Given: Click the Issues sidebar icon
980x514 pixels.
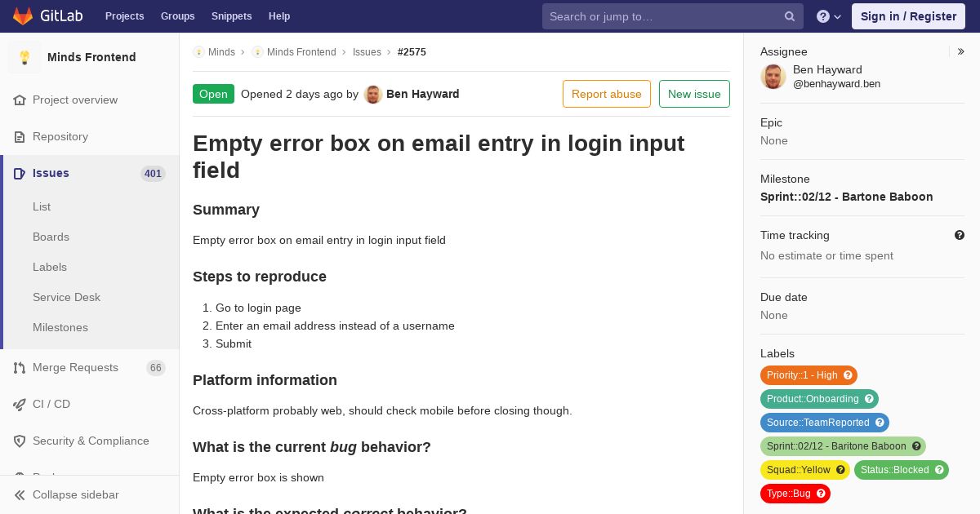Looking at the screenshot, I should click(x=20, y=173).
